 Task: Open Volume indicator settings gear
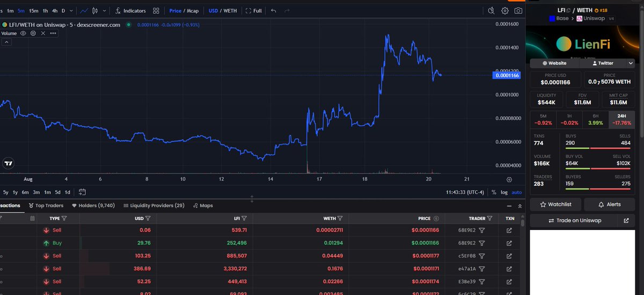click(x=33, y=33)
